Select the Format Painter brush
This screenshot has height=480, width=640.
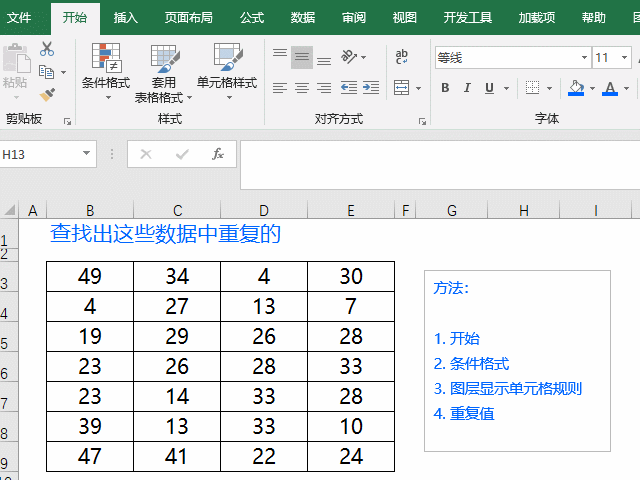47,94
